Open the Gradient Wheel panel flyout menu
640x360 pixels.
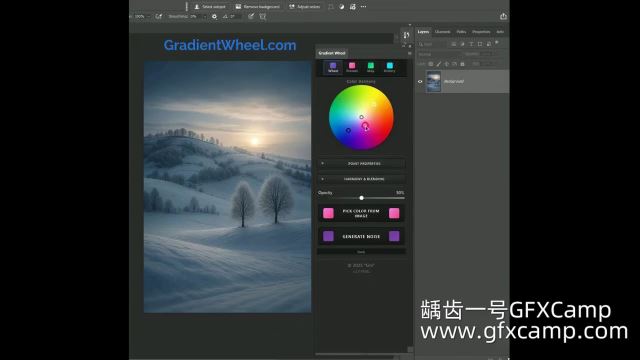(410, 53)
